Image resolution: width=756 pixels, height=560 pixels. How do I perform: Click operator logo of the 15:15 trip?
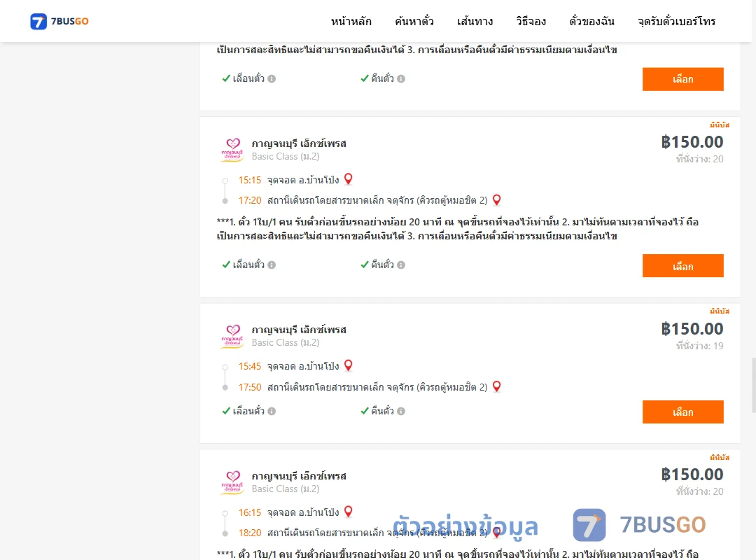click(x=232, y=150)
